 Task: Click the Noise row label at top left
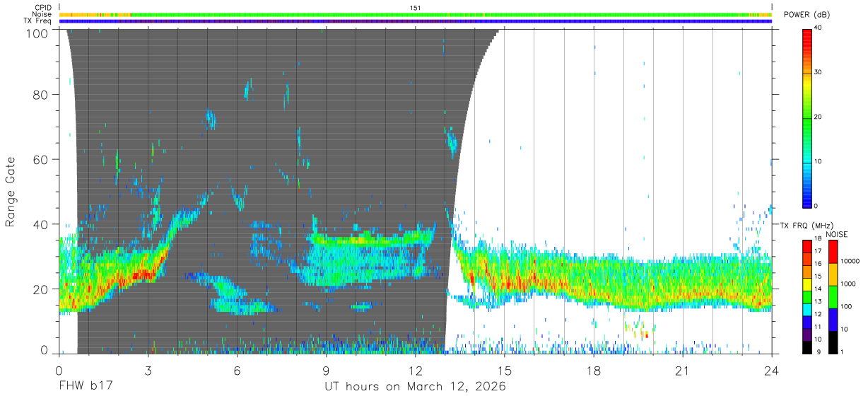pos(42,14)
